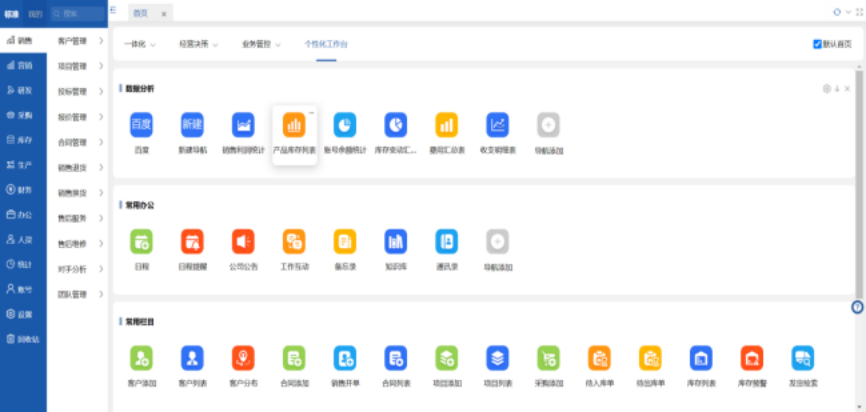Image resolution: width=866 pixels, height=412 pixels.
Task: Expand the 一体化 dropdown
Action: pos(140,45)
